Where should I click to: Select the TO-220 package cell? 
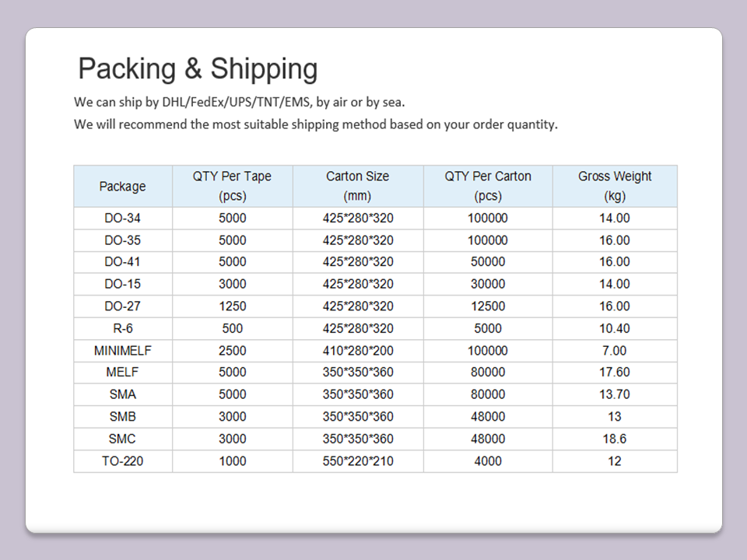click(x=123, y=461)
